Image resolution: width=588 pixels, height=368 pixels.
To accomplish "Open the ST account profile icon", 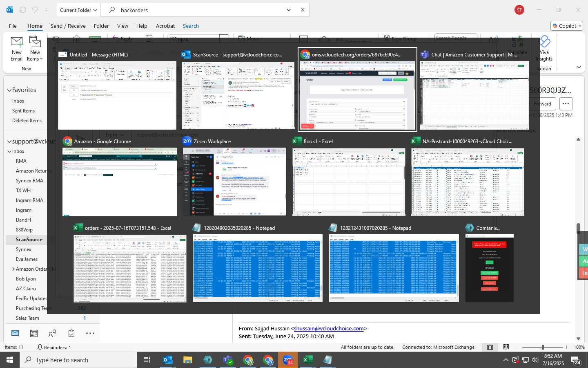I will pos(519,10).
